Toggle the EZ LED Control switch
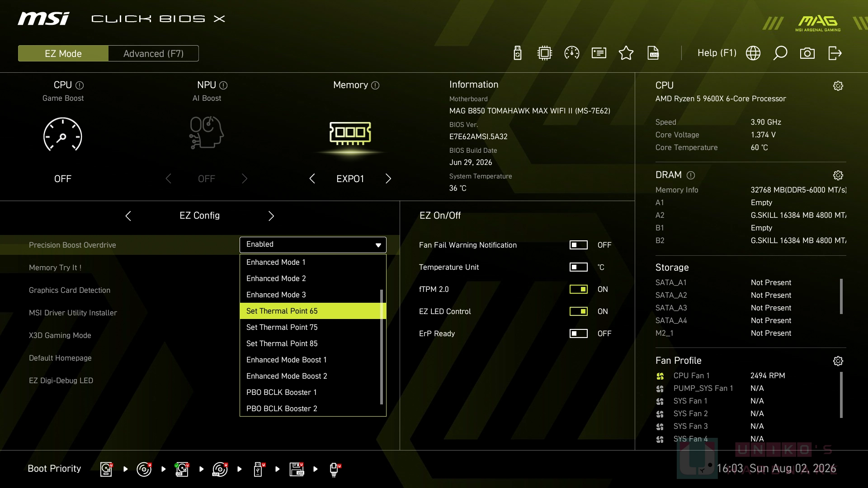 579,311
